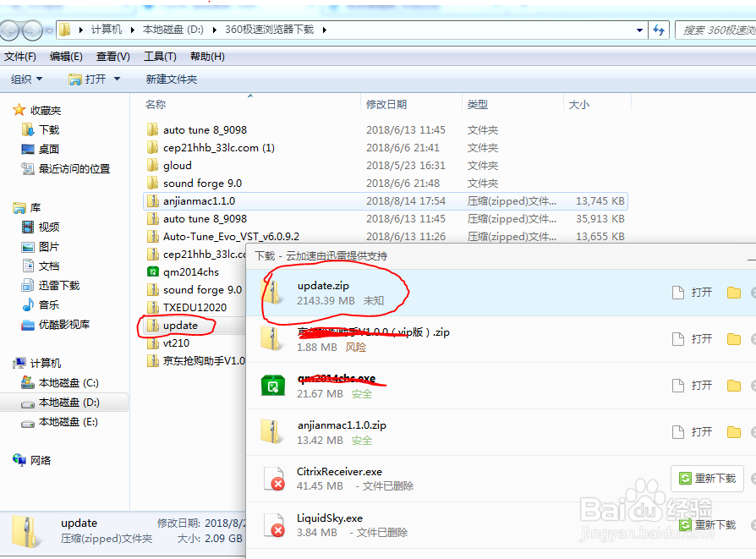Viewport: 756px width, 559px height.
Task: Select 最近访问的位置 in the navigation pane
Action: coord(74,169)
